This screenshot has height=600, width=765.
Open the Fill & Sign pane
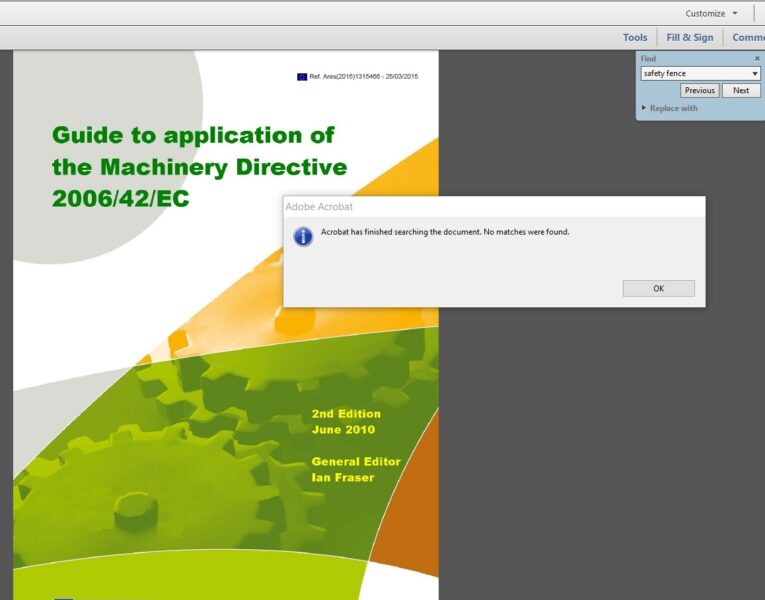pos(689,38)
